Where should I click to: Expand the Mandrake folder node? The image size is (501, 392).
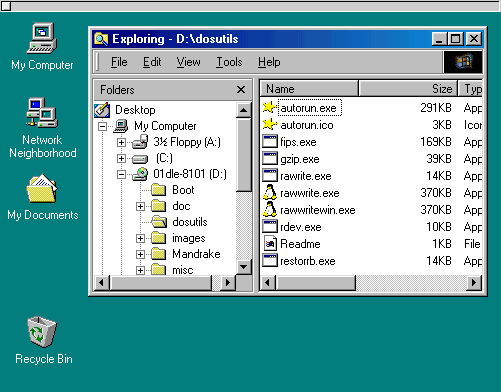(140, 254)
